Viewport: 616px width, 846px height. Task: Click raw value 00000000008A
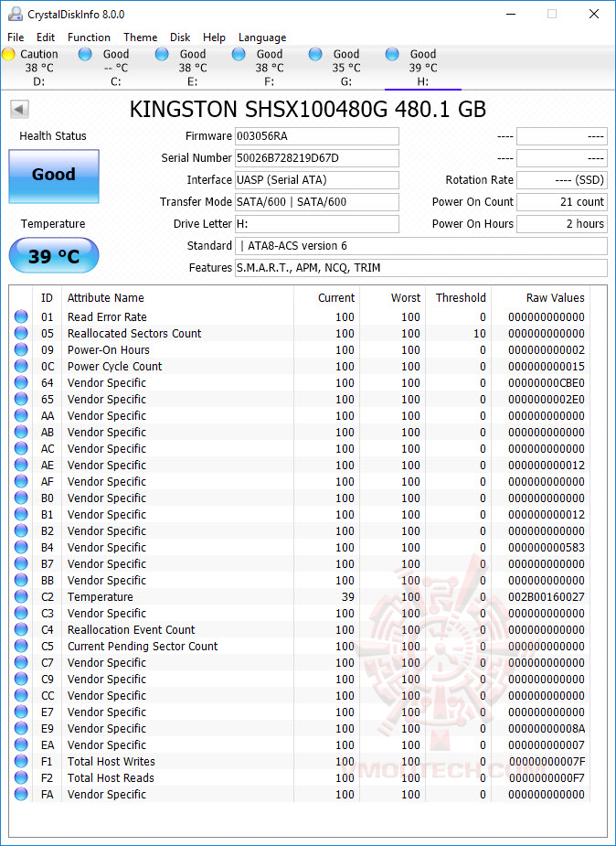pyautogui.click(x=547, y=728)
